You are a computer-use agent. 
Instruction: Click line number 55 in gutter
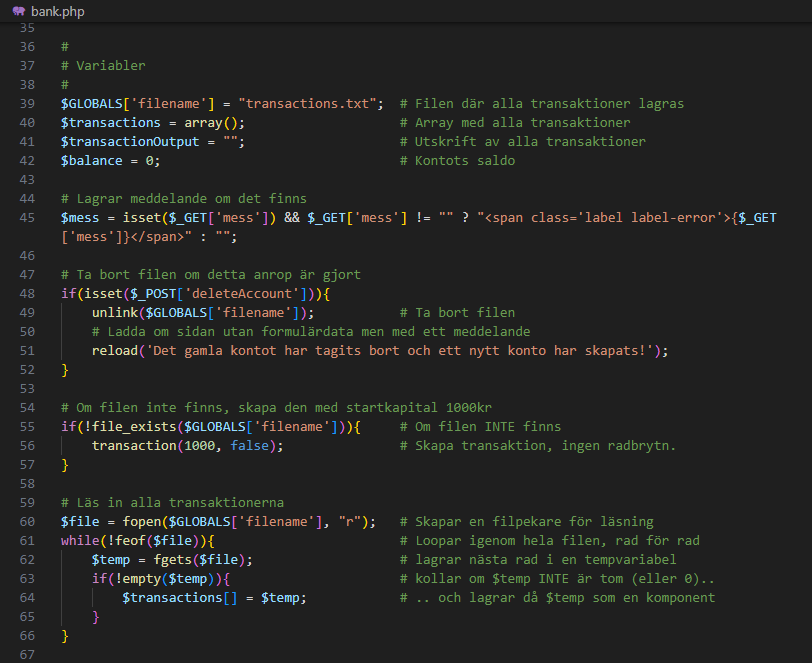coord(27,427)
